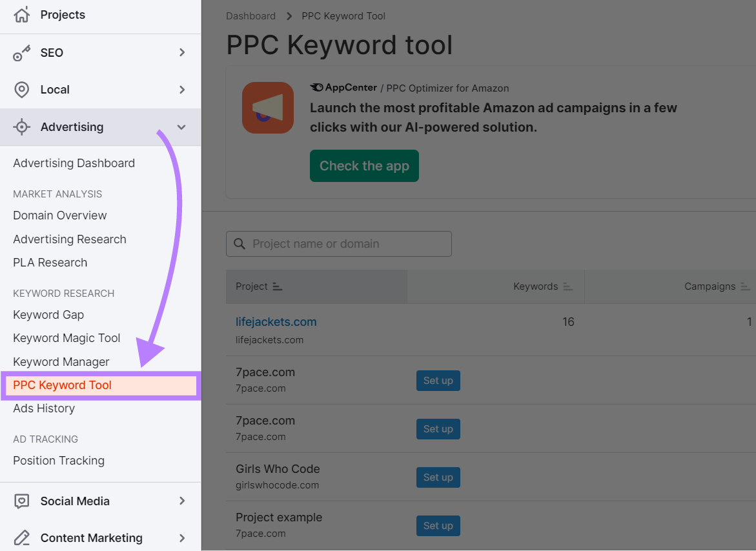Collapse the Advertising menu chevron
The image size is (756, 551).
click(x=181, y=127)
